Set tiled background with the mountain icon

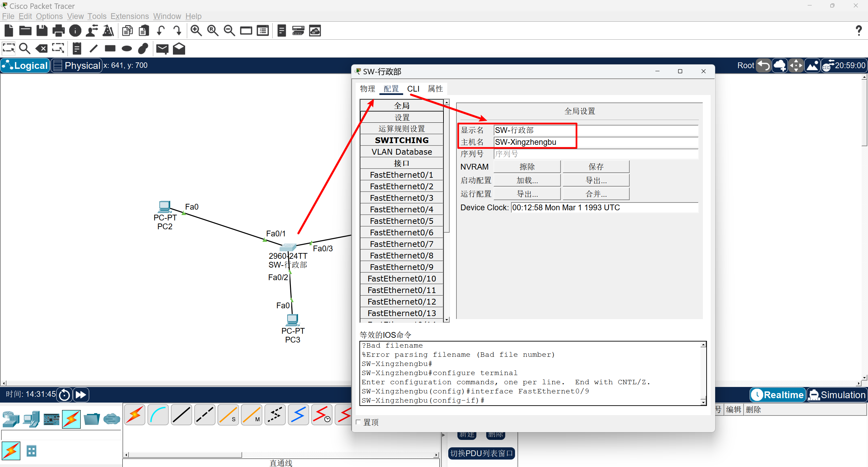pos(812,65)
